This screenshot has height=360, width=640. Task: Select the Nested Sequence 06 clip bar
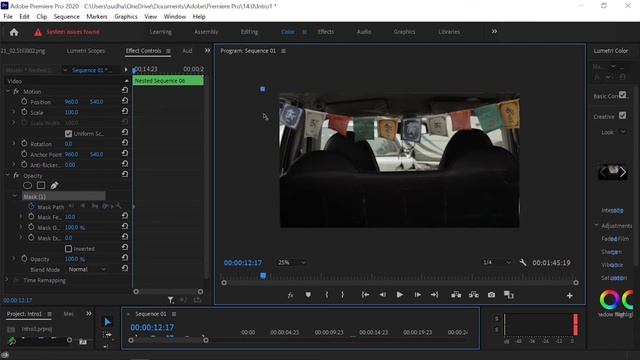168,81
